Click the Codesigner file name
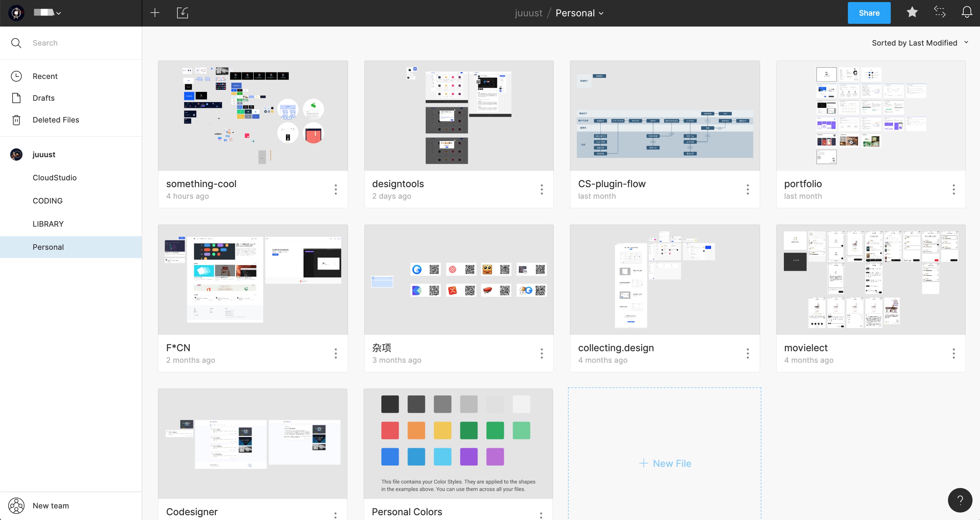The height and width of the screenshot is (520, 980). (192, 512)
